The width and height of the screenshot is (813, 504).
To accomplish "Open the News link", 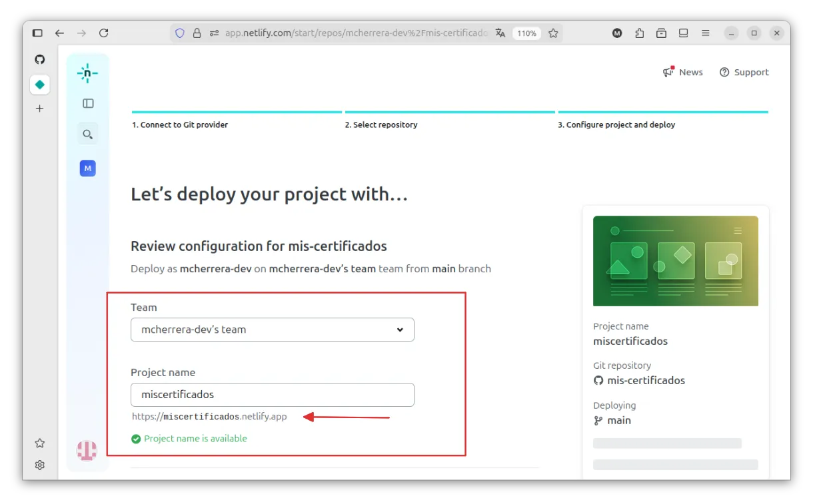I will [x=683, y=72].
